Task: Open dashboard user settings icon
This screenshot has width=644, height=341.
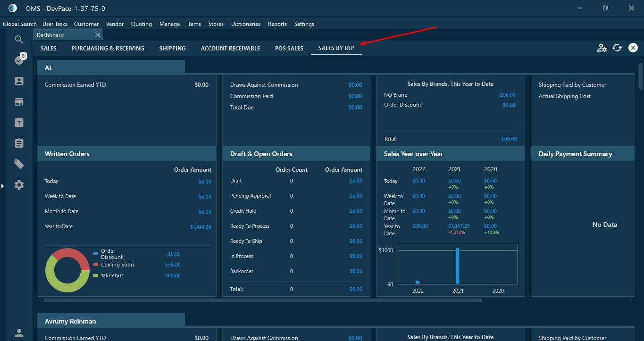Action: pos(602,48)
